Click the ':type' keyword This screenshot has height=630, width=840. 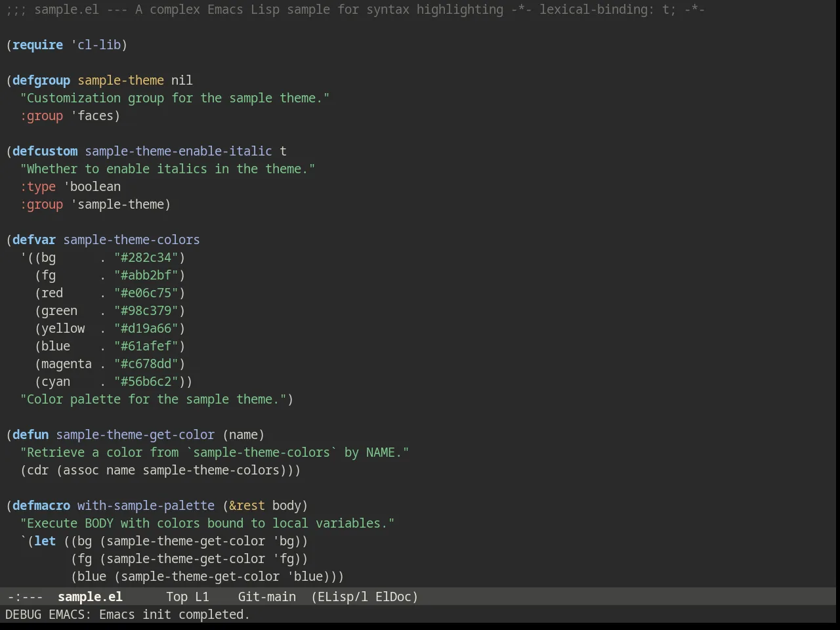click(x=38, y=186)
